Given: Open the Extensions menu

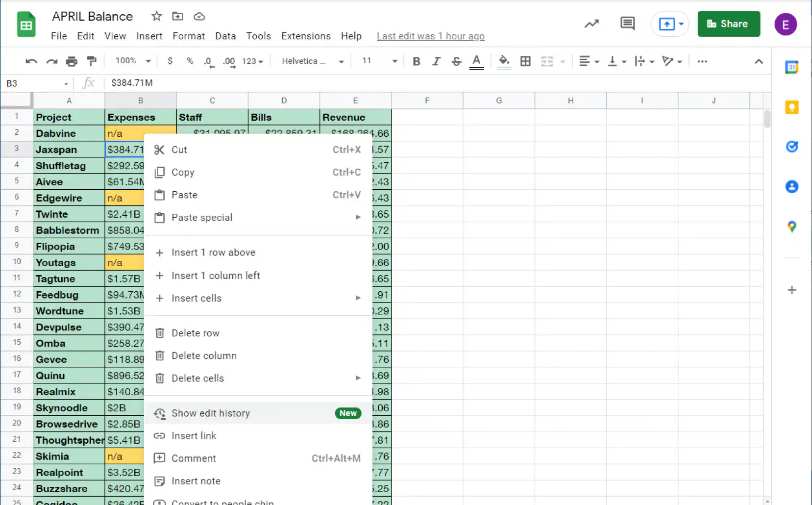Looking at the screenshot, I should tap(306, 36).
